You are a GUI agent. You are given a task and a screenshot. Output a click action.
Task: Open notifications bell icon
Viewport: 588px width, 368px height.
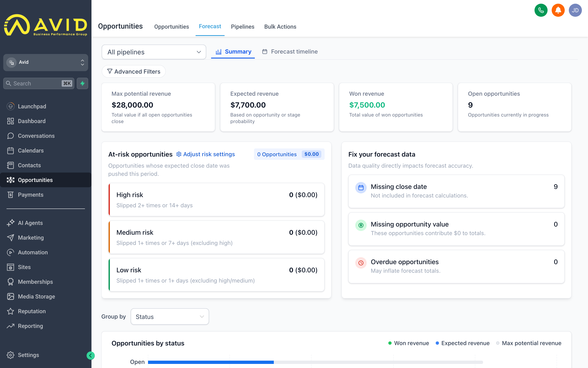click(558, 10)
